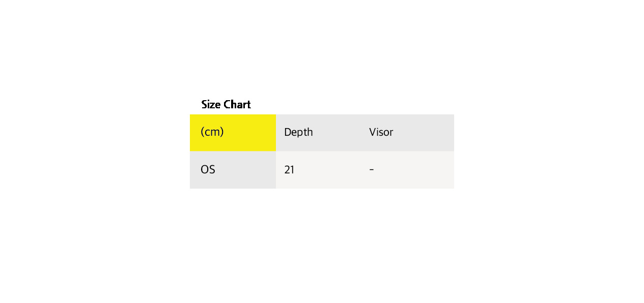Click the Visor column header
The image size is (644, 303).
click(381, 132)
